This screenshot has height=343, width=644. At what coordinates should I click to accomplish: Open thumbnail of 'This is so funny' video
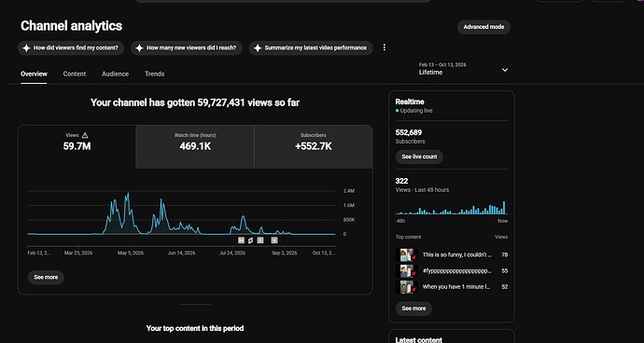(407, 254)
